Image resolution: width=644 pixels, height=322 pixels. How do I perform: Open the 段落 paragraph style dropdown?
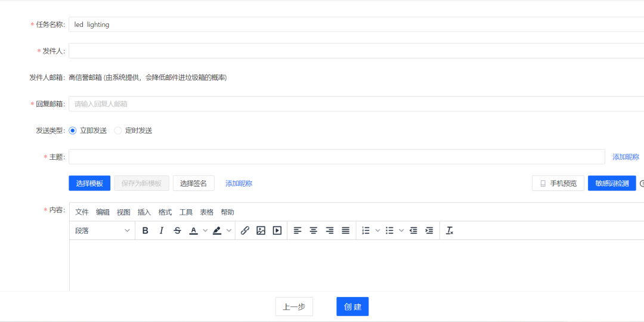click(x=102, y=231)
